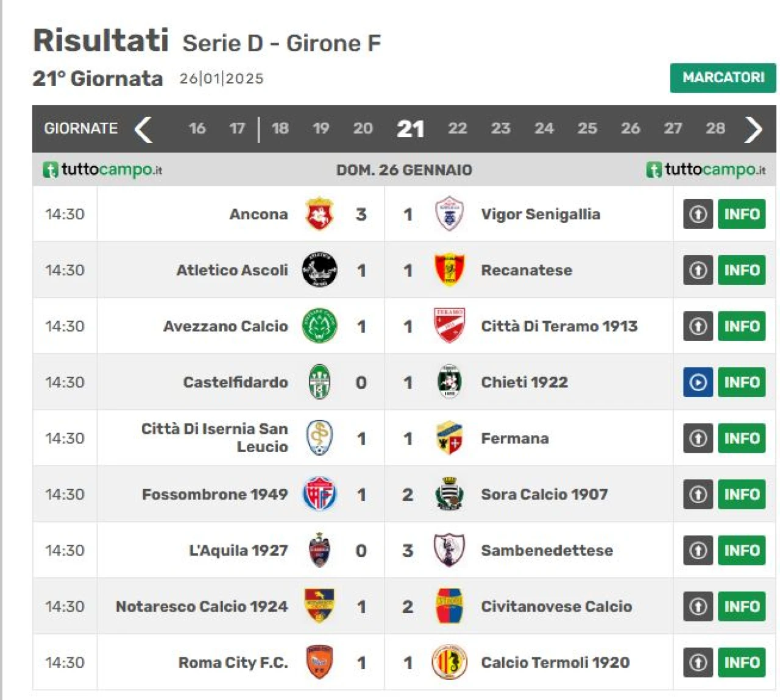Click the upload arrow icon for Ancona match
This screenshot has width=780, height=700.
pos(698,214)
